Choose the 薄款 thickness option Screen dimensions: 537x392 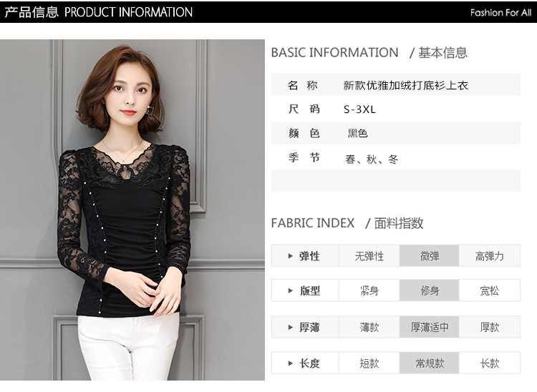pyautogui.click(x=369, y=328)
